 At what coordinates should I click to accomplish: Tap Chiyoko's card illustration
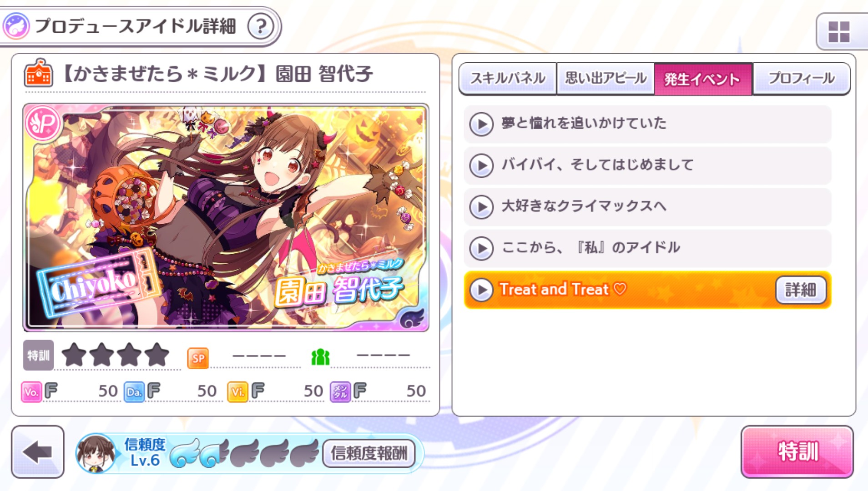pos(226,217)
